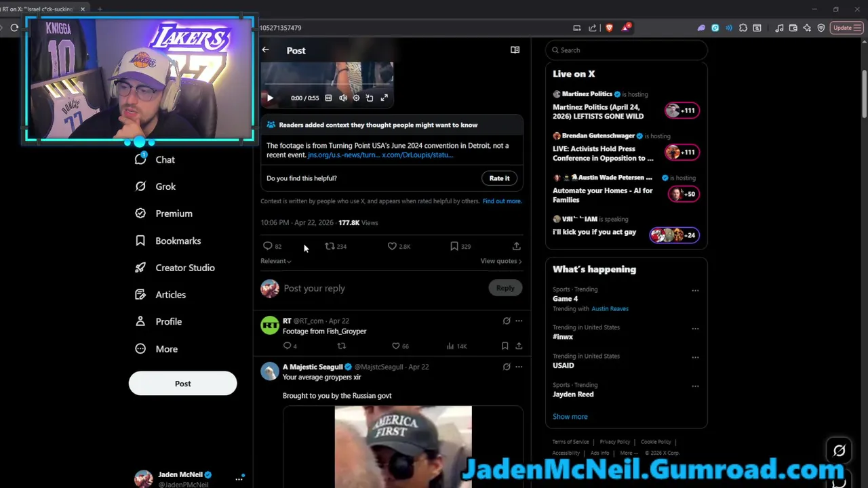Image resolution: width=868 pixels, height=488 pixels.
Task: Bookmark the RT reply
Action: (x=505, y=346)
